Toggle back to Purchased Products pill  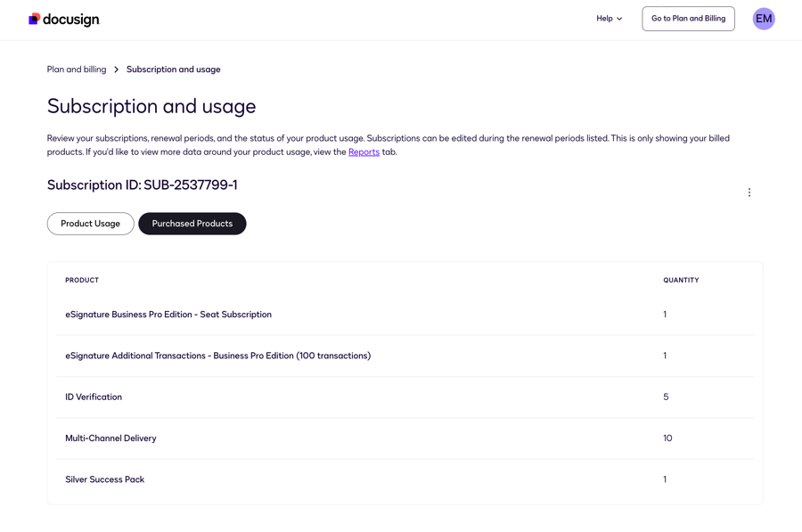(192, 223)
